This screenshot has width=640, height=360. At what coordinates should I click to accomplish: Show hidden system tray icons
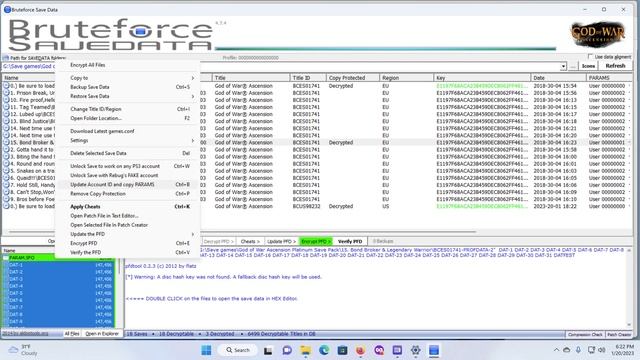coord(556,350)
